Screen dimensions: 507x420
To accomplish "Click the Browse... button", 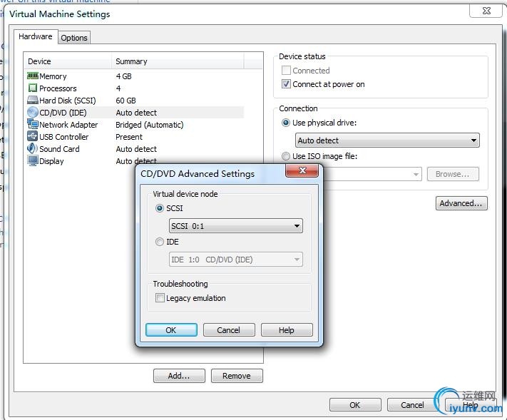I will [452, 174].
